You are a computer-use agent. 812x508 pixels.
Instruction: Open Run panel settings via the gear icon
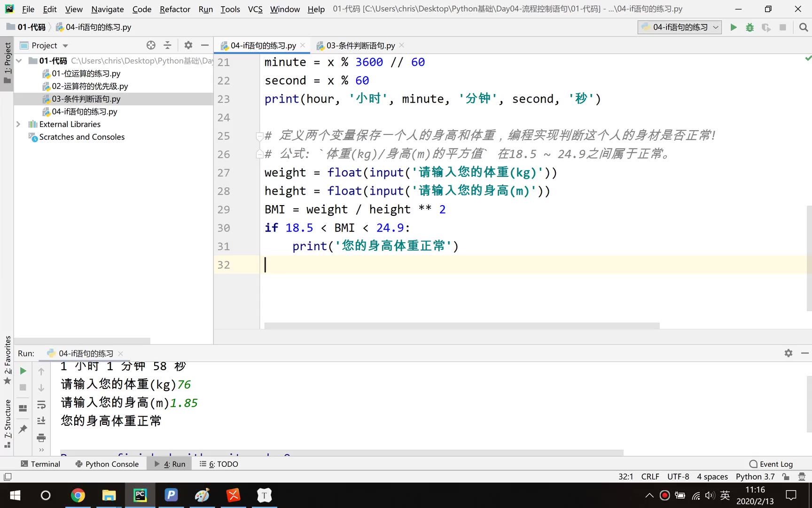pos(789,353)
